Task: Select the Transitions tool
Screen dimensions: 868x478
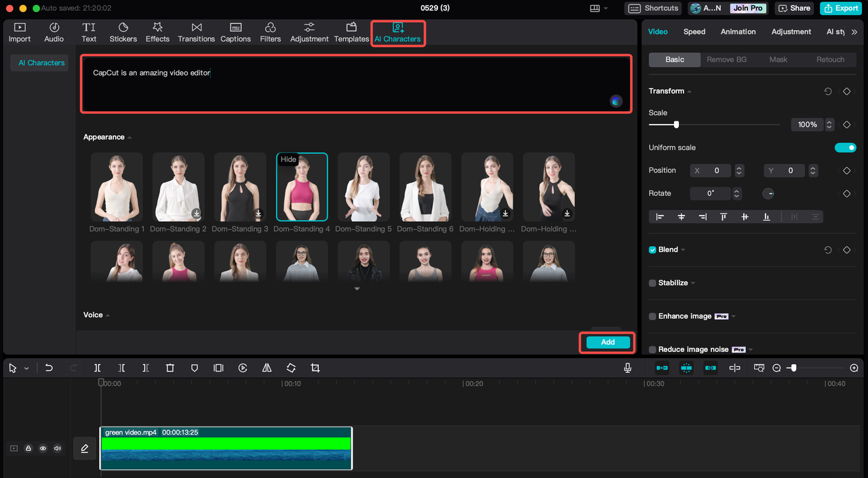Action: [x=196, y=32]
